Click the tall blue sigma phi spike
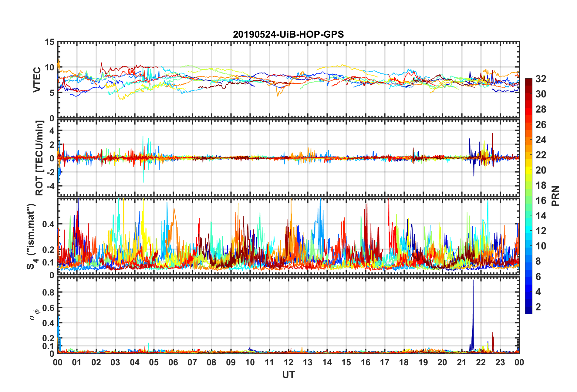Screen dimensions: 577x392 pos(473,316)
